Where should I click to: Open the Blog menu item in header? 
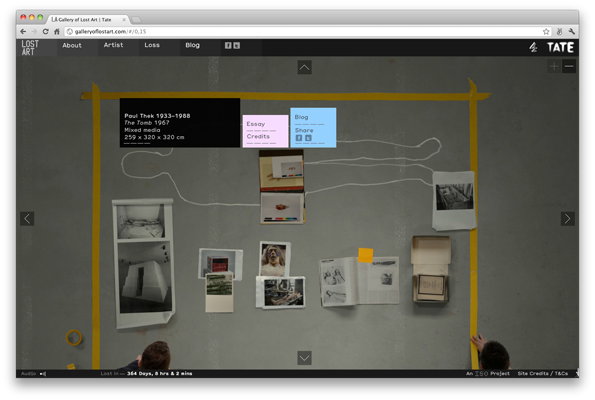192,45
